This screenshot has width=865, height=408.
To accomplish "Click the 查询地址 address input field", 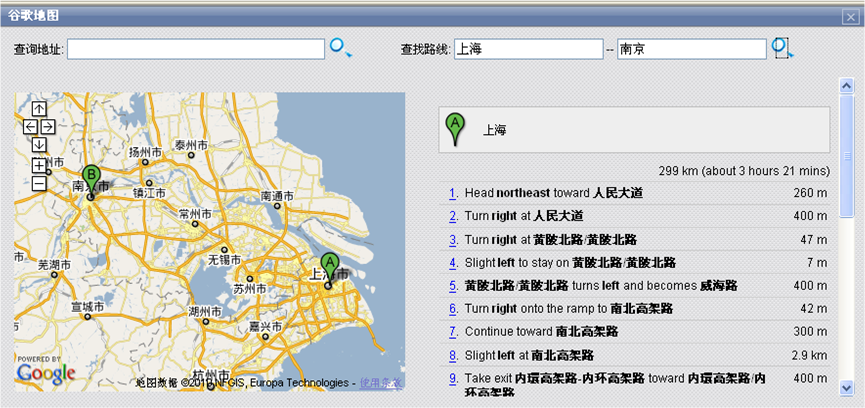I will pos(196,49).
